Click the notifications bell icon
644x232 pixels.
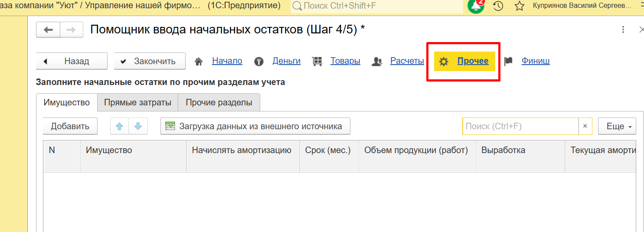476,6
